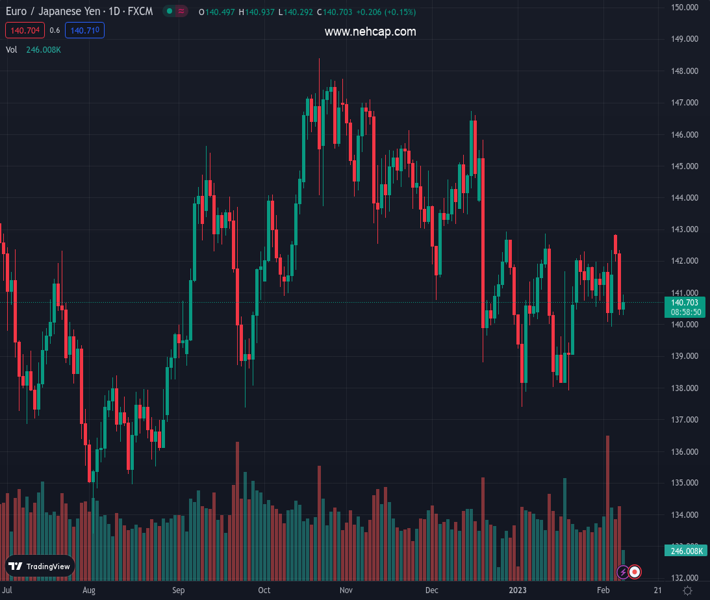Click the 148.000 price axis label
This screenshot has width=710, height=600.
(685, 71)
